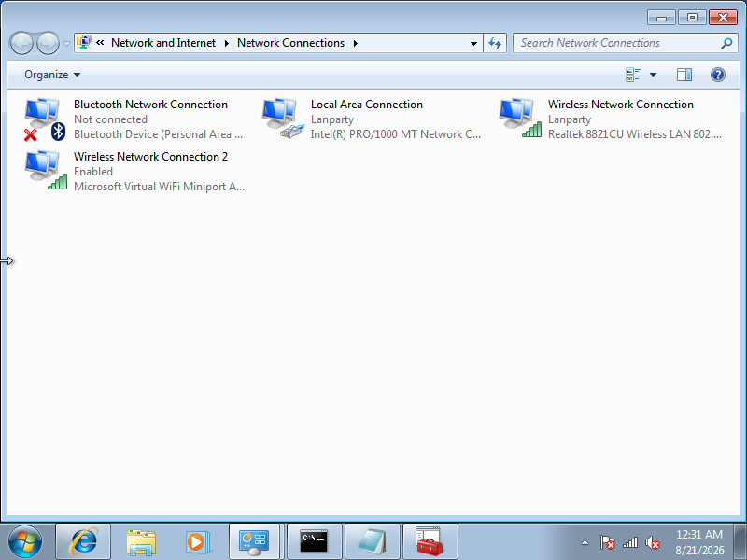Select the Wireless Network Connection 2 icon
Image resolution: width=747 pixels, height=560 pixels.
point(46,171)
